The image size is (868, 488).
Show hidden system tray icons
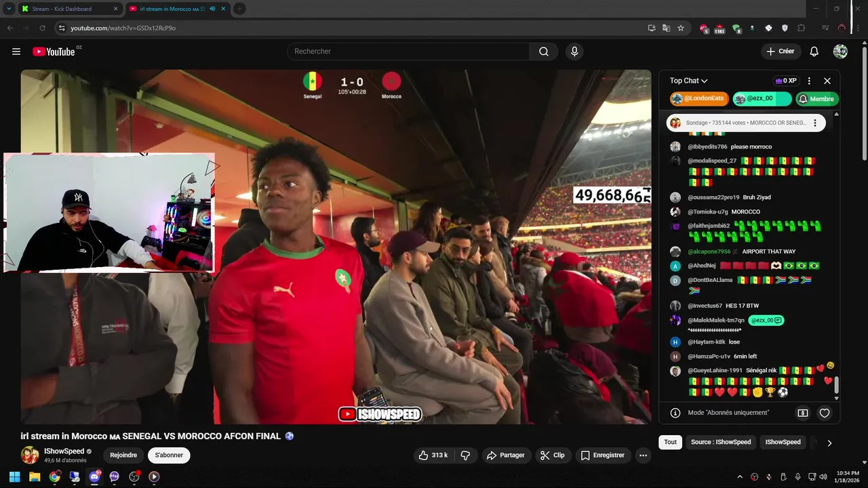click(740, 476)
